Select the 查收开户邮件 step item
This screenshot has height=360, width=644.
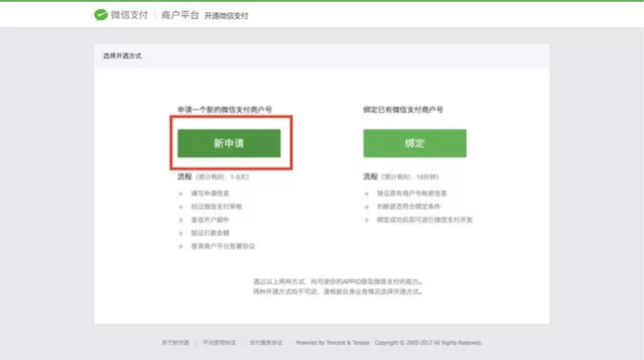point(210,219)
